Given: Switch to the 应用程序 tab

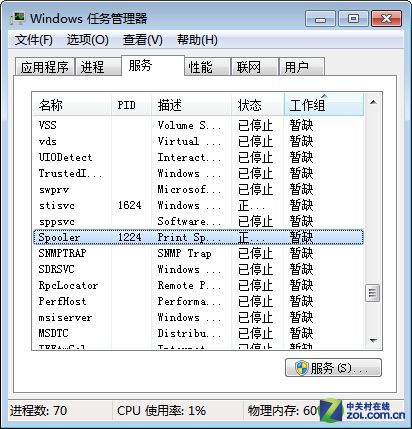Looking at the screenshot, I should click(x=45, y=67).
